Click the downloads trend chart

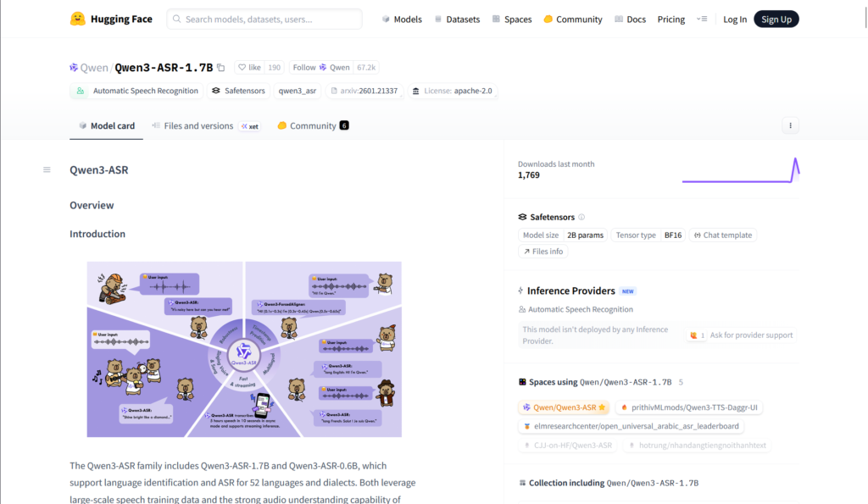(740, 170)
